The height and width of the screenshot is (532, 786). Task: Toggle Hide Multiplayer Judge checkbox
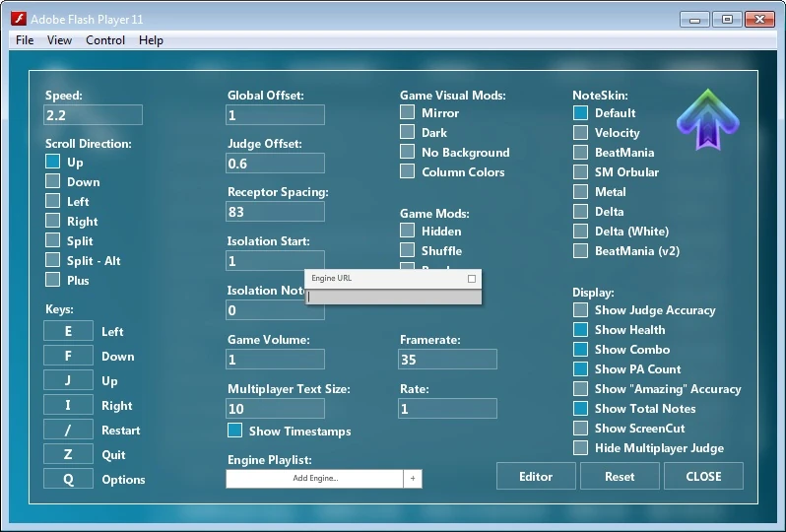[580, 447]
